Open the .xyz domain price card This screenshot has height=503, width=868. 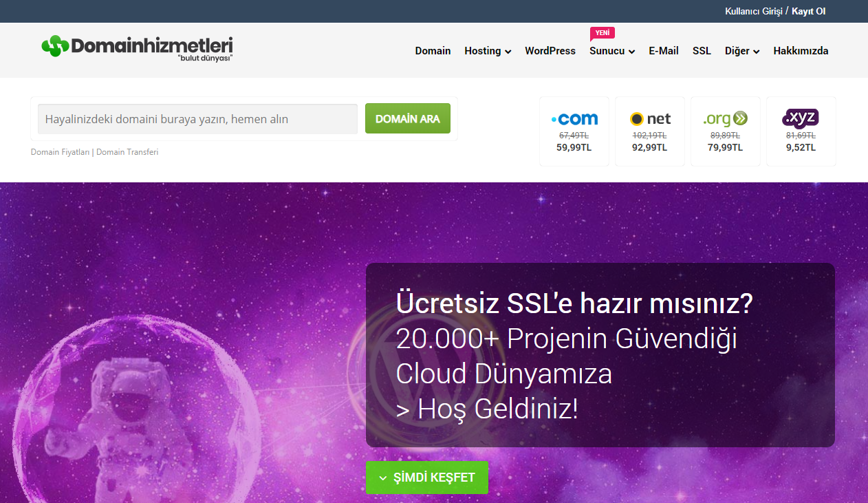point(801,131)
